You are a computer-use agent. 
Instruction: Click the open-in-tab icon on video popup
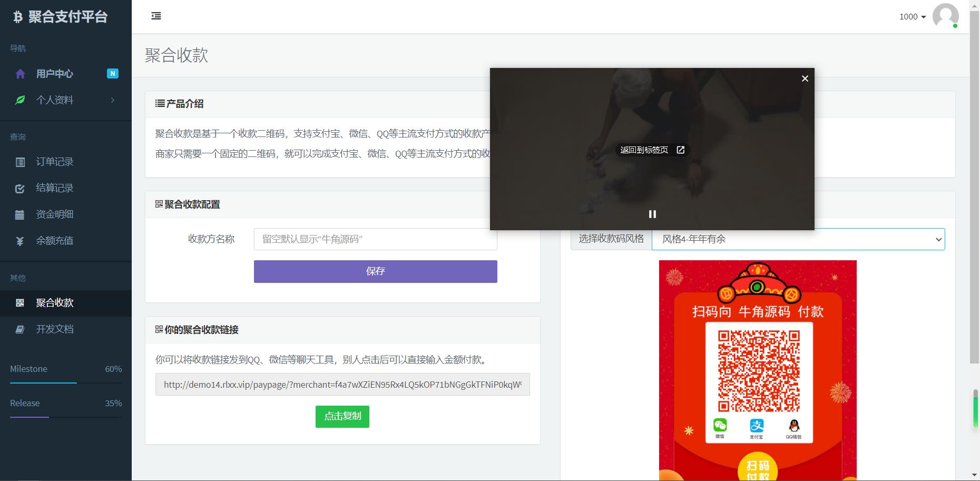680,150
